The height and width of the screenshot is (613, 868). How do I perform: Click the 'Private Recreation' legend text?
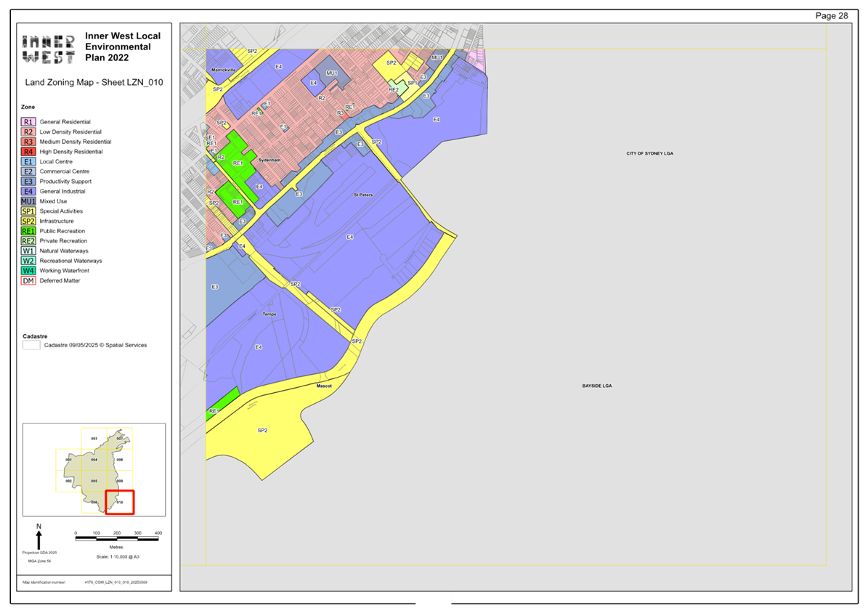tap(63, 241)
